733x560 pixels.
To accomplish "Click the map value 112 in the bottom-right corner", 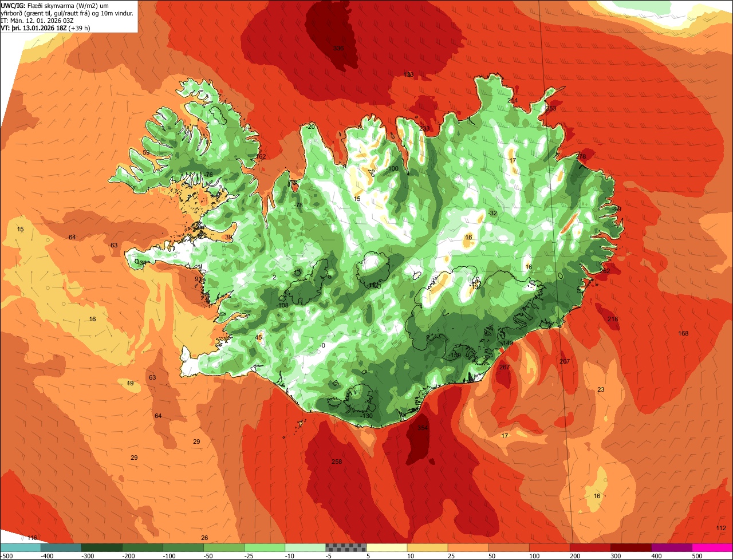I will click(x=721, y=528).
